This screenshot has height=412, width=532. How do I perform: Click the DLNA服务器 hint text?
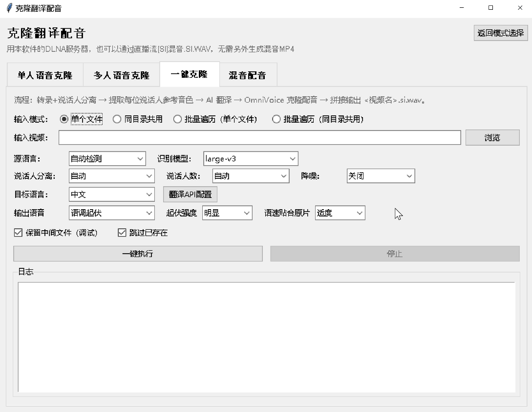click(x=150, y=49)
